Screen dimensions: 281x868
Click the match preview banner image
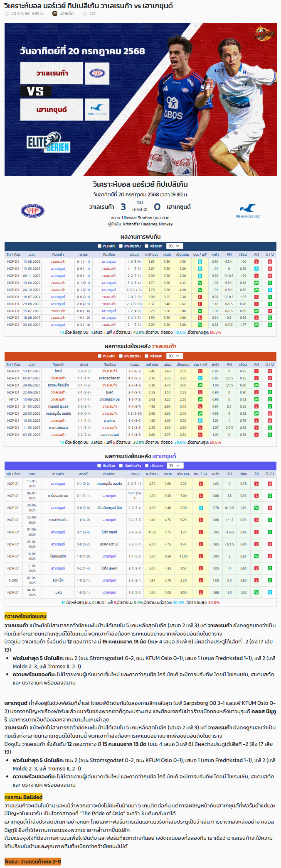140,100
